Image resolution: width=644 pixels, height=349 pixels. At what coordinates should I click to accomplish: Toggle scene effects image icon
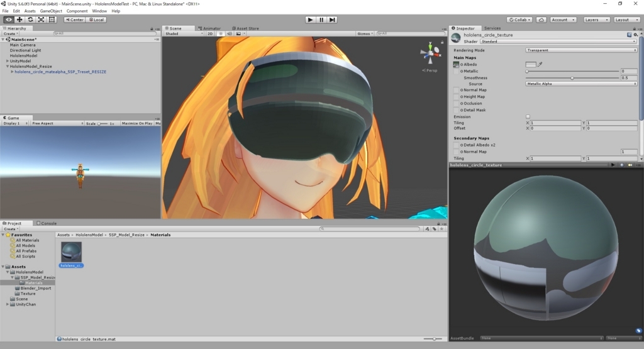[238, 34]
